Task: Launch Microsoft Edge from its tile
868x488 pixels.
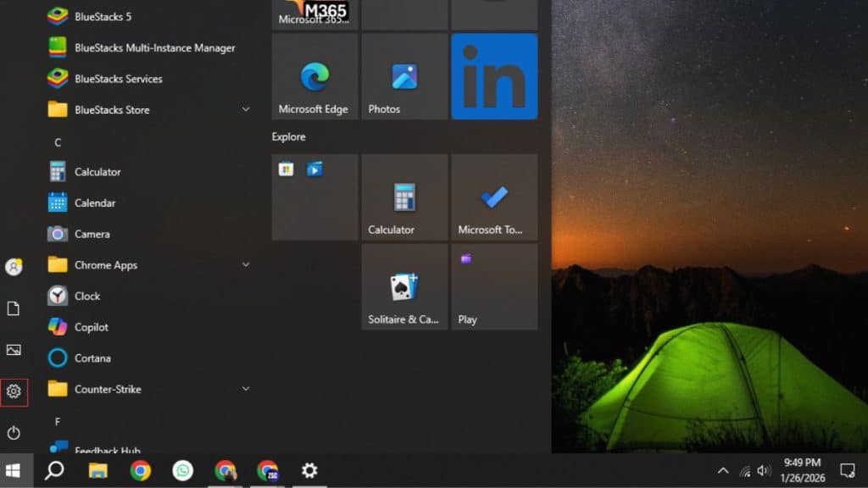Action: pos(314,76)
